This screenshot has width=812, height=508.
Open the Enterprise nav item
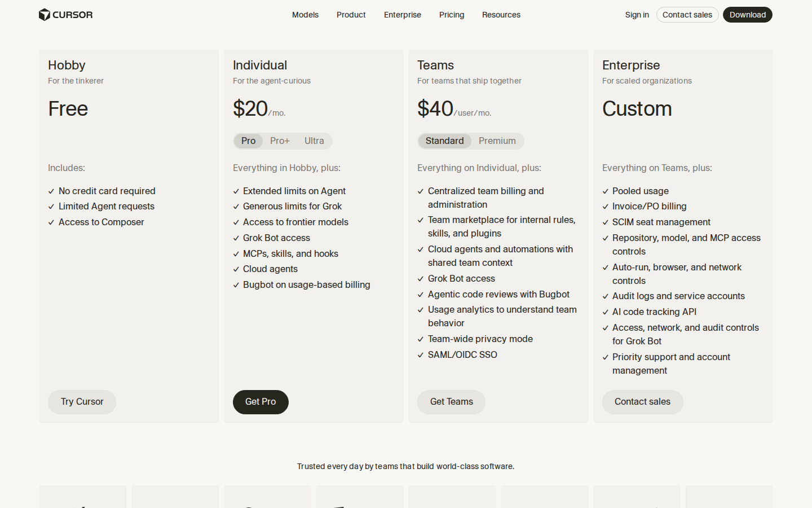(403, 15)
